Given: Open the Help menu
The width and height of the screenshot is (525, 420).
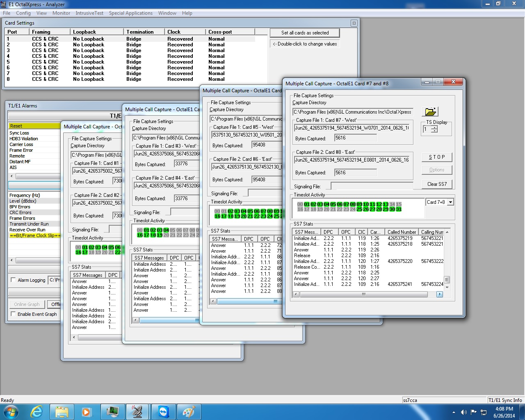Looking at the screenshot, I should pos(187,13).
